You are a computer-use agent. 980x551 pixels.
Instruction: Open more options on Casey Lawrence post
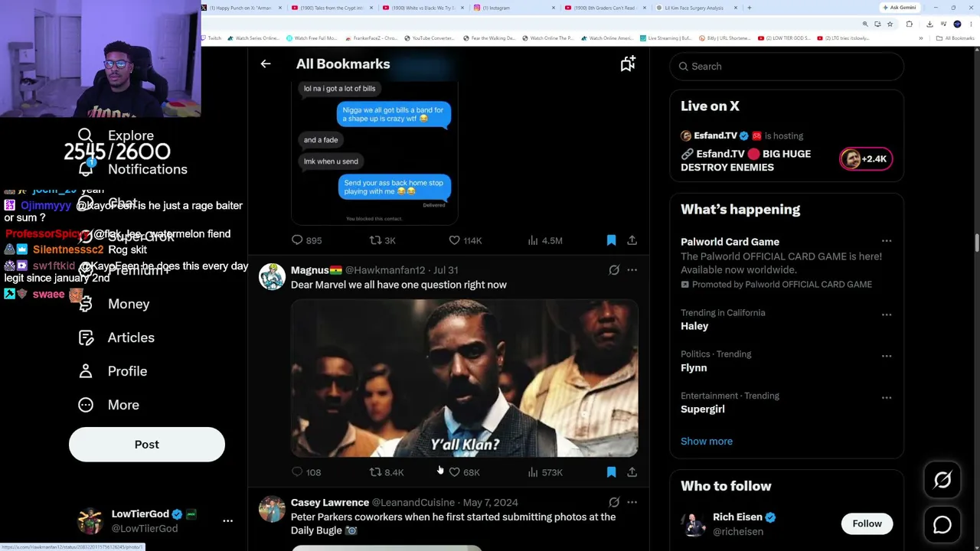point(632,503)
